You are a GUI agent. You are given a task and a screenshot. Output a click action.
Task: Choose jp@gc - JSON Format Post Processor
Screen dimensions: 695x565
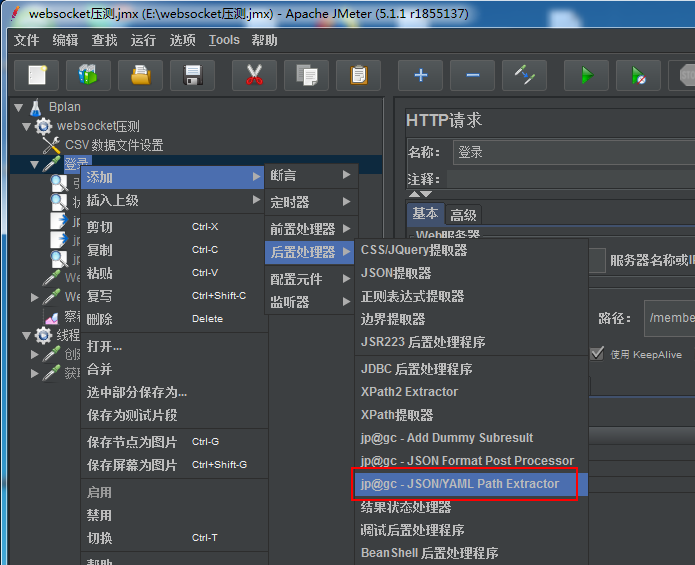472,461
